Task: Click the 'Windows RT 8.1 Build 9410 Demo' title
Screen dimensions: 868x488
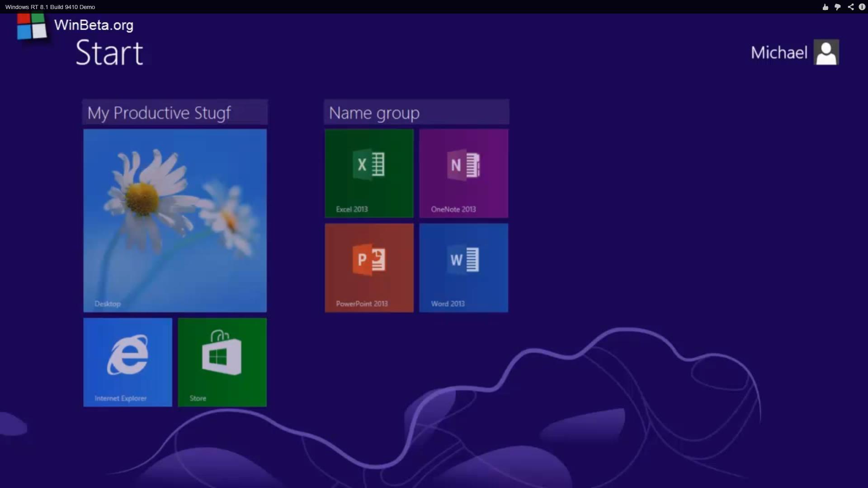Action: pos(50,7)
